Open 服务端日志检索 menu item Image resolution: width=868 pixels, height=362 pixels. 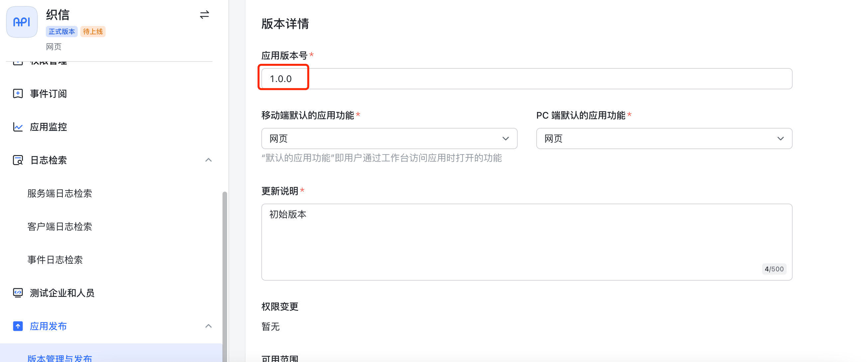click(x=60, y=194)
